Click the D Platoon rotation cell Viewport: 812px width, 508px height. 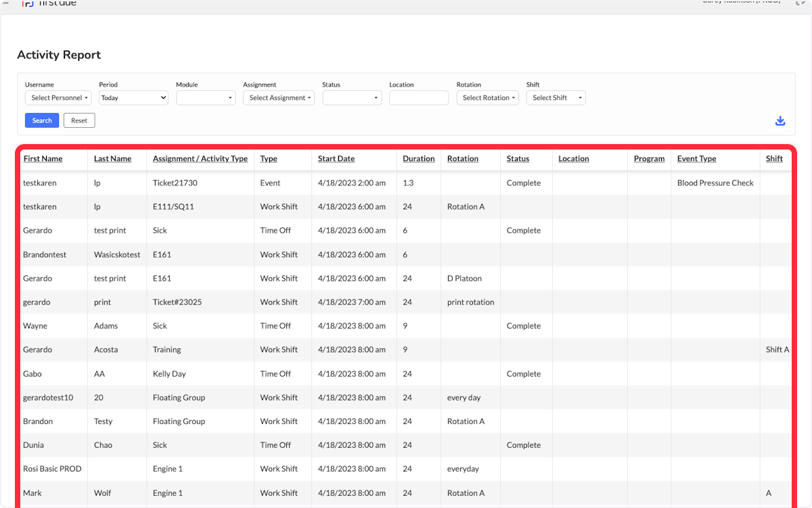click(x=465, y=279)
